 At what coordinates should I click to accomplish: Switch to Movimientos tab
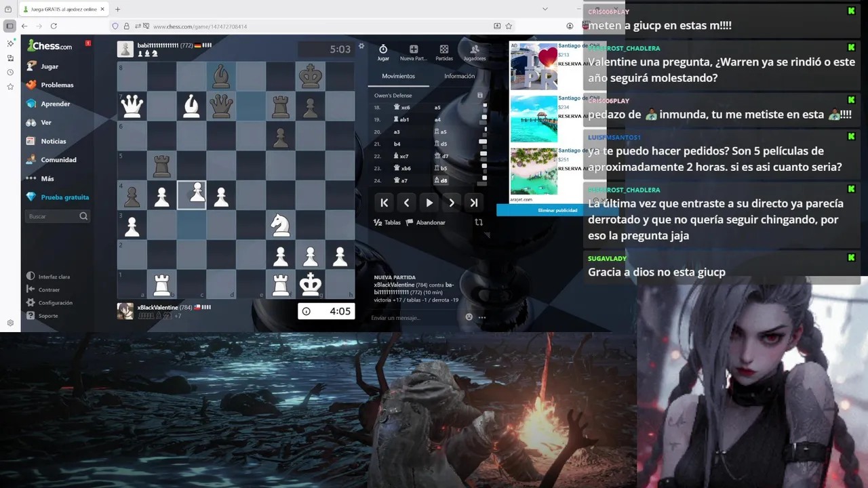[399, 76]
